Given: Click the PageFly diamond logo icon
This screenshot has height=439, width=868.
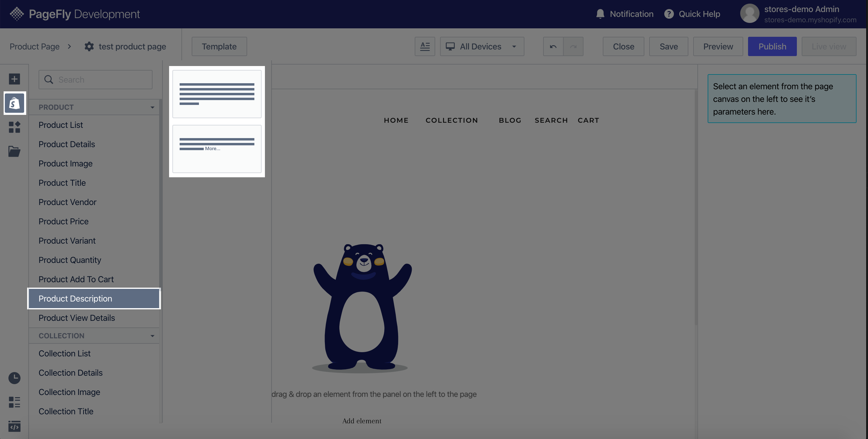Looking at the screenshot, I should [17, 14].
